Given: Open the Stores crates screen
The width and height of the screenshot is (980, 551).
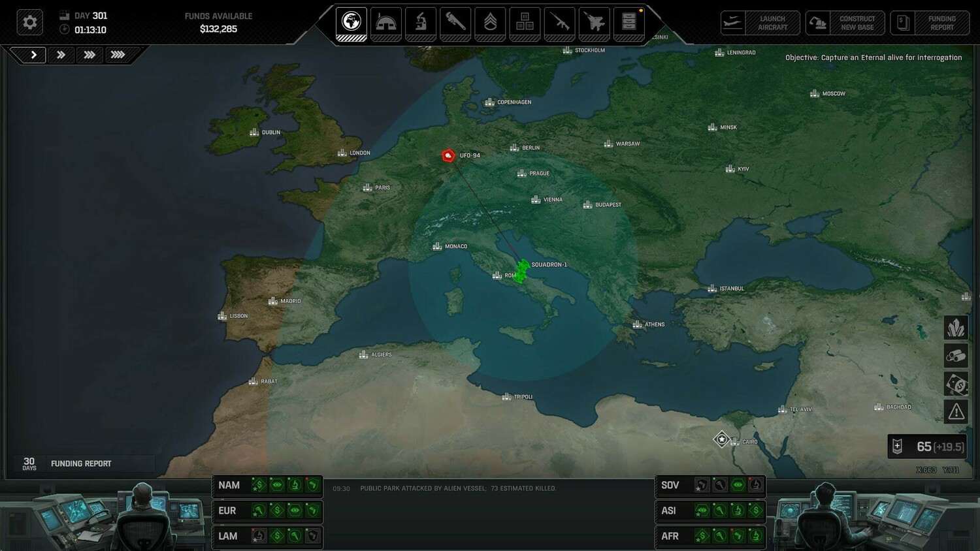Looking at the screenshot, I should tap(525, 23).
